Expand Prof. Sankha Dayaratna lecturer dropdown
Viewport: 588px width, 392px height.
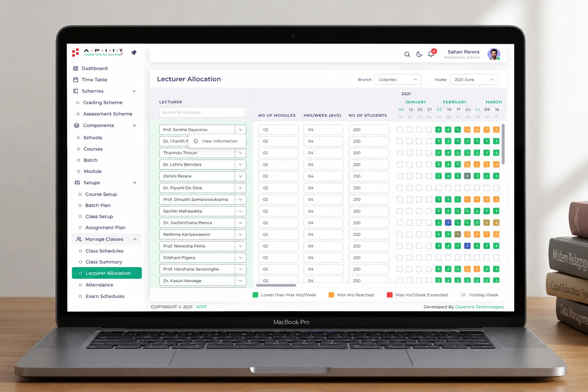click(240, 130)
